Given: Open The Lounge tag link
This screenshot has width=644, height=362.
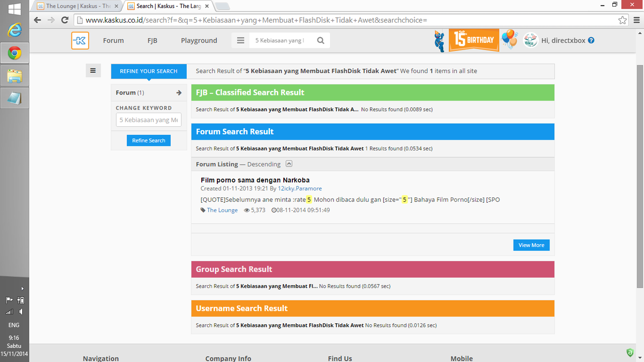Looking at the screenshot, I should point(222,210).
